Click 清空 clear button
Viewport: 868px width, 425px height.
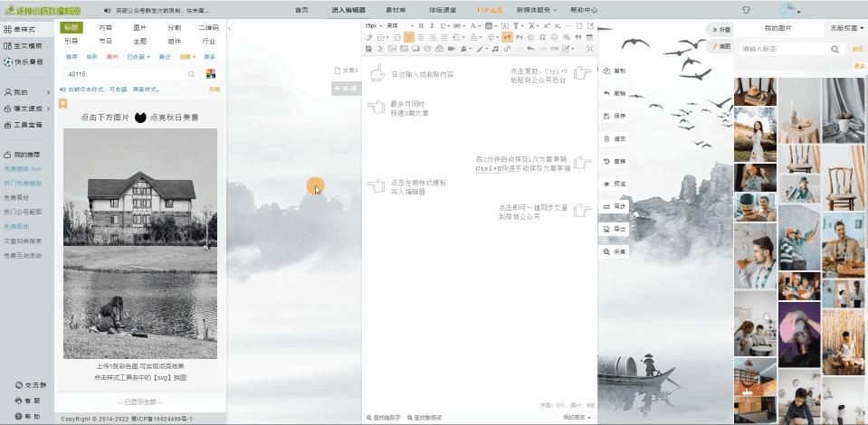coord(615,139)
